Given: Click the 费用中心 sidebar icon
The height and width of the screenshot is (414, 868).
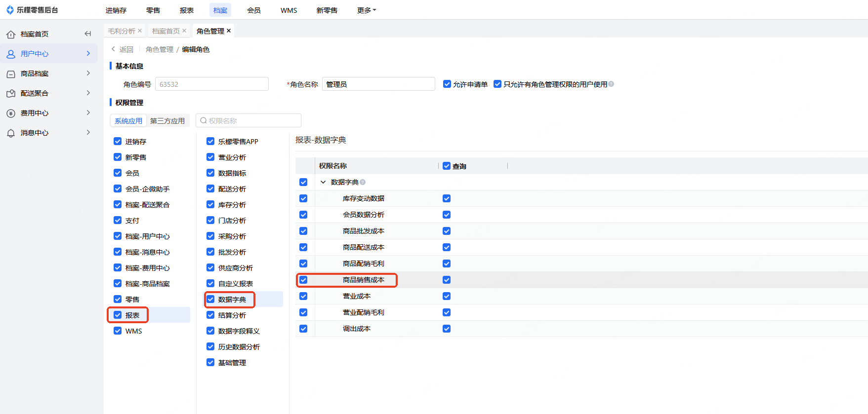Looking at the screenshot, I should pos(11,113).
